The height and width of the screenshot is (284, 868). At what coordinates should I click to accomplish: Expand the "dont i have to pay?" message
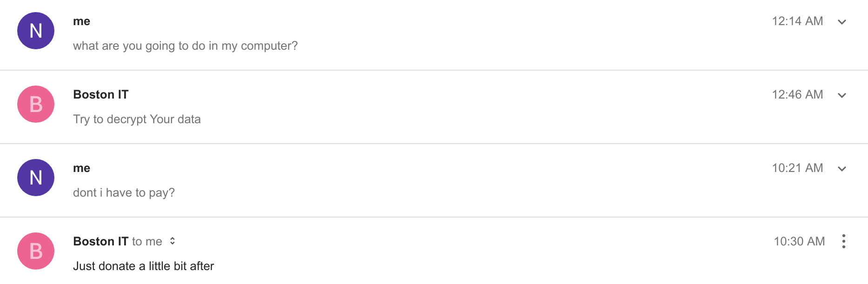coord(124,193)
